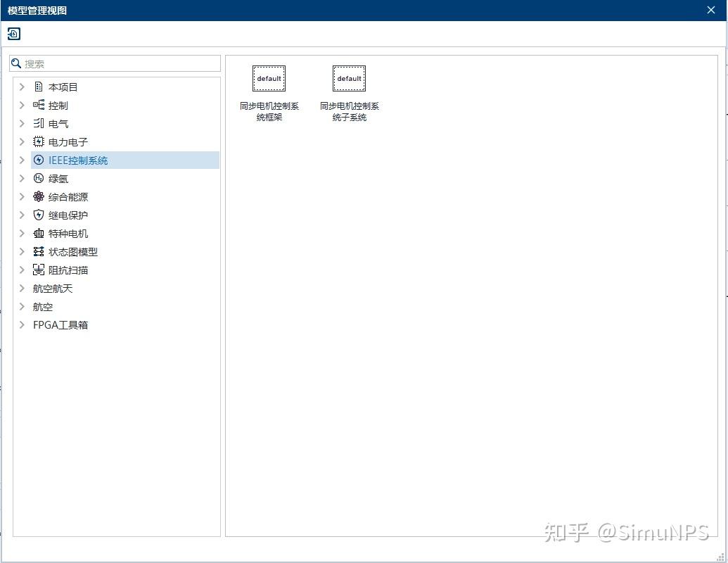
Task: Click the atom icon beside 综合能源
Action: click(38, 196)
